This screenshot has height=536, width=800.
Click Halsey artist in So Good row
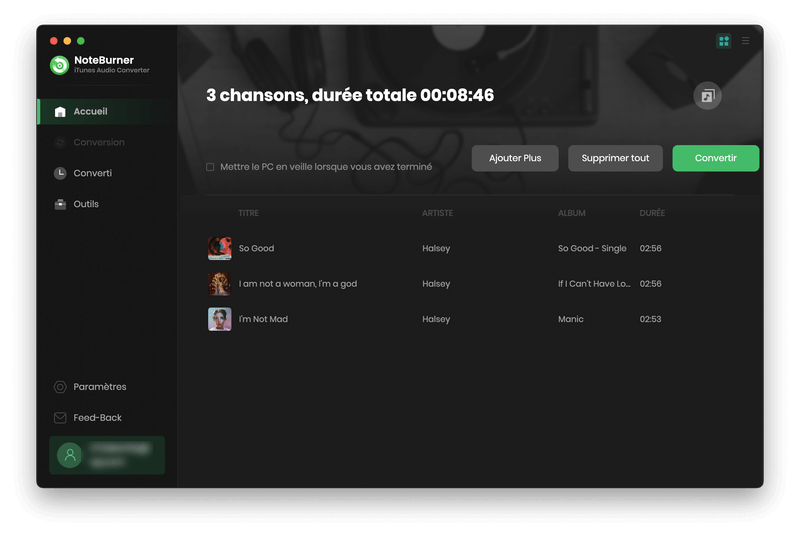436,248
